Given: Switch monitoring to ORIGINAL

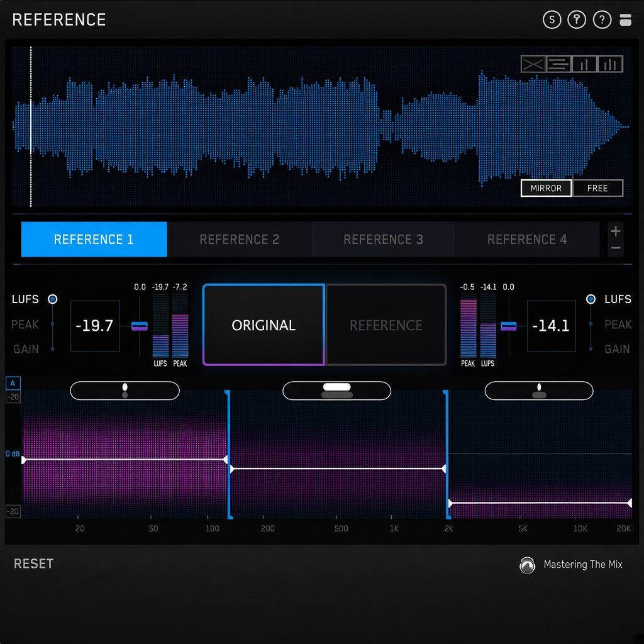Looking at the screenshot, I should coord(264,325).
